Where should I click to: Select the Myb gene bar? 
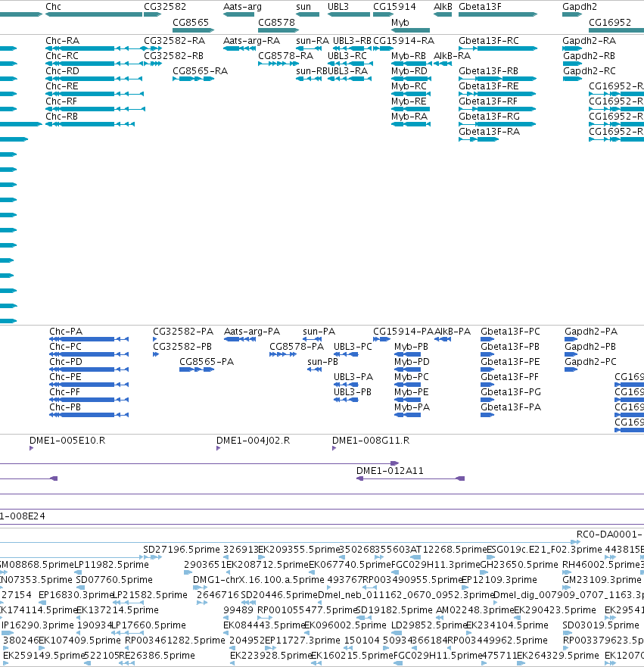(x=410, y=30)
